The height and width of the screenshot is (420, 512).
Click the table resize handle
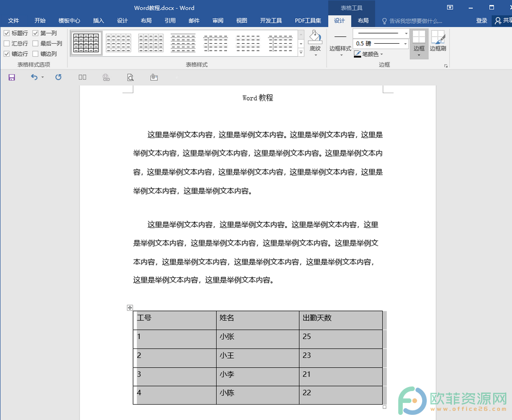coord(385,406)
